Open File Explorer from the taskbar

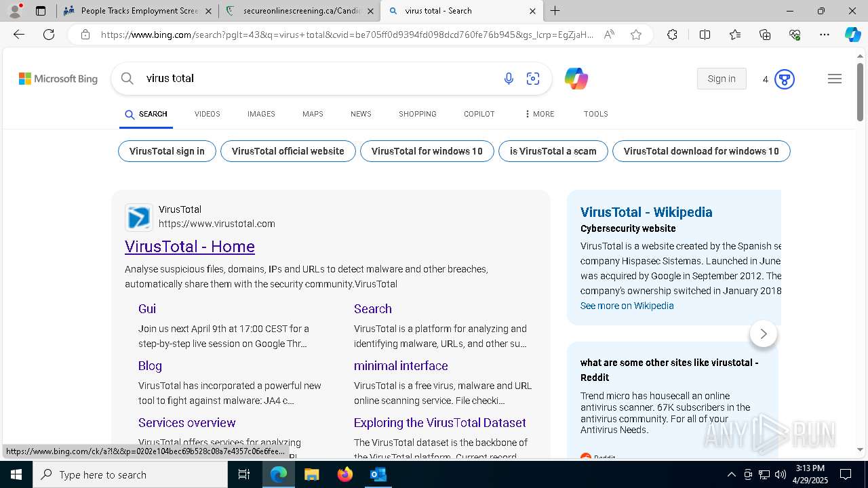click(x=311, y=474)
